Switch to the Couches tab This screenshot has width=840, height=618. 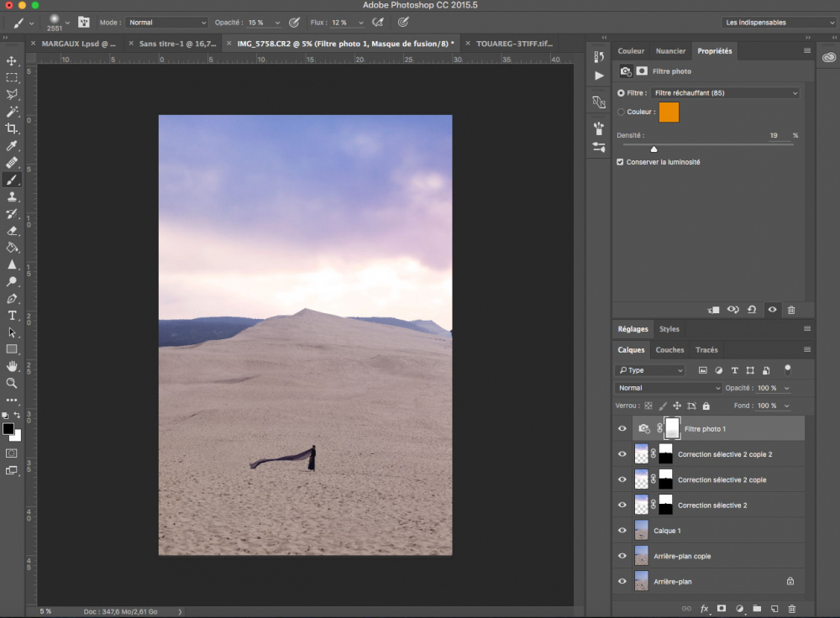pyautogui.click(x=669, y=350)
